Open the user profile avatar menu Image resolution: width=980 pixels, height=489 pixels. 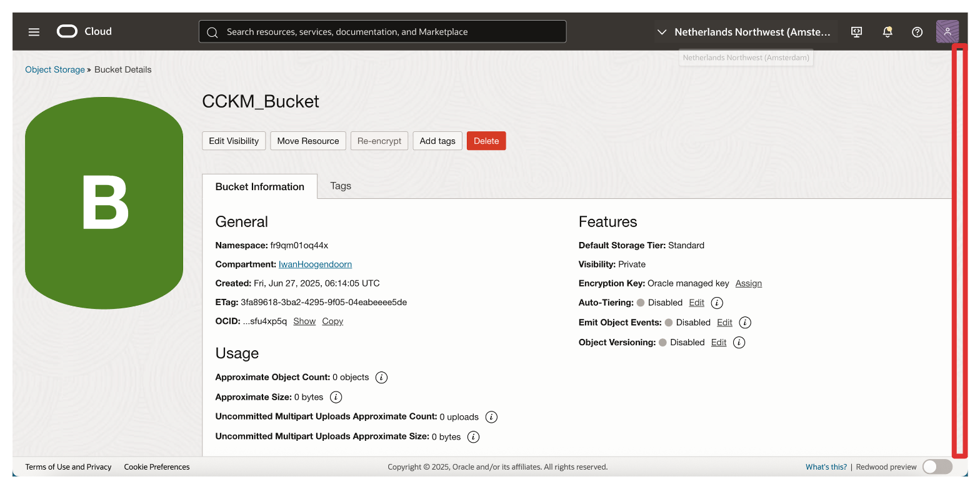[947, 32]
